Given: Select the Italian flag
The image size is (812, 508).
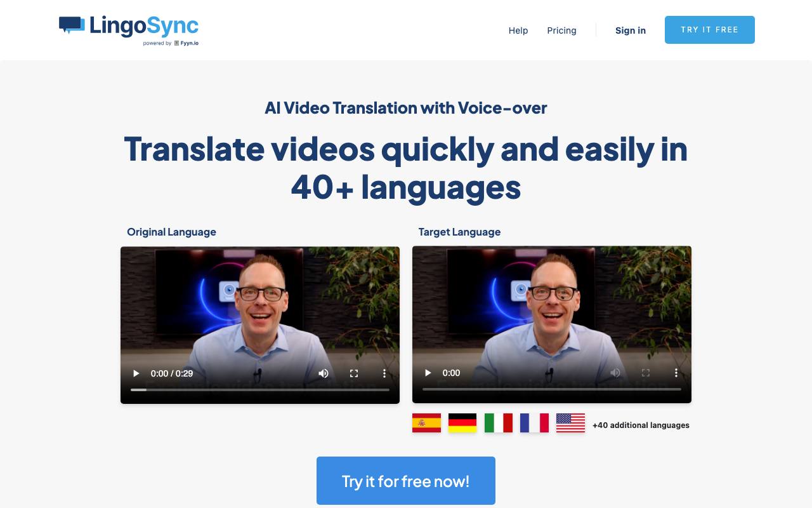Looking at the screenshot, I should coord(499,423).
